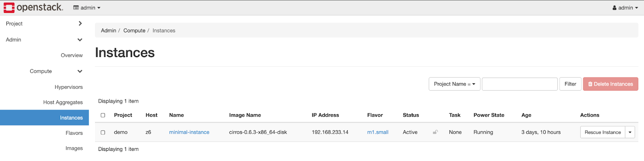The height and width of the screenshot is (161, 644).
Task: Click the Delete Instances button
Action: click(x=611, y=84)
